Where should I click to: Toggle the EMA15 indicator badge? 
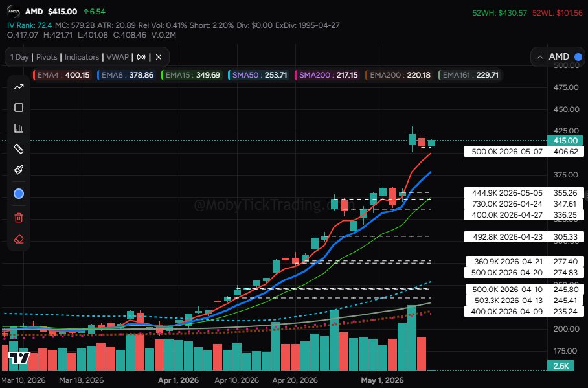click(191, 75)
